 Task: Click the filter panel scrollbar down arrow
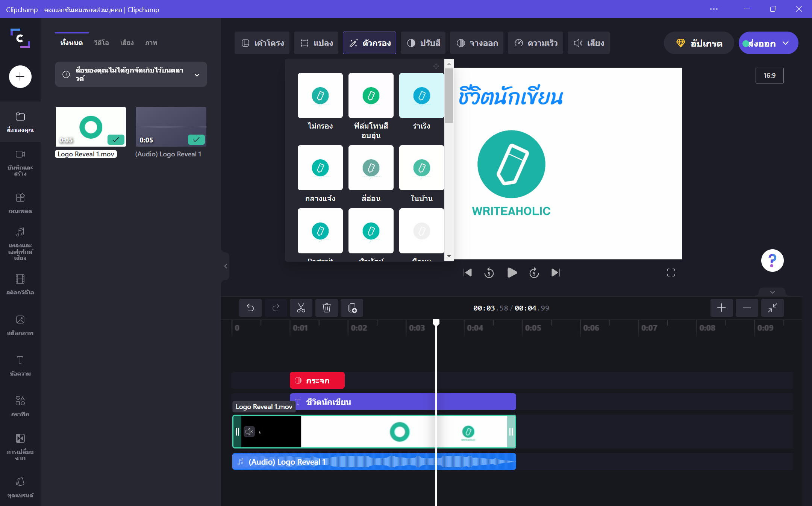[x=449, y=256]
